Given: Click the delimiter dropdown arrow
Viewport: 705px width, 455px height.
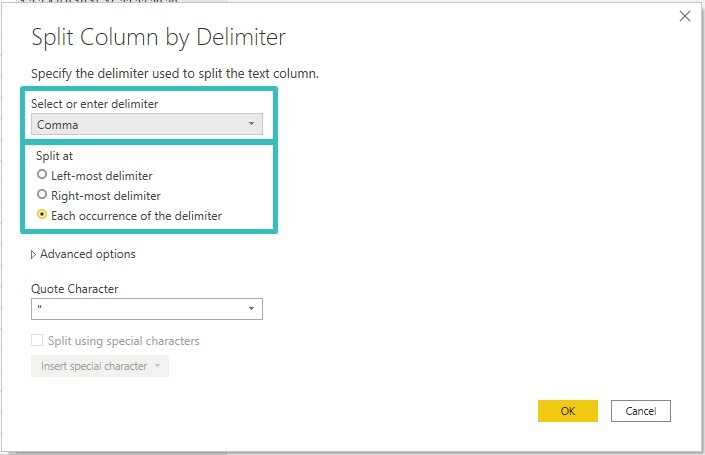Looking at the screenshot, I should click(x=251, y=124).
